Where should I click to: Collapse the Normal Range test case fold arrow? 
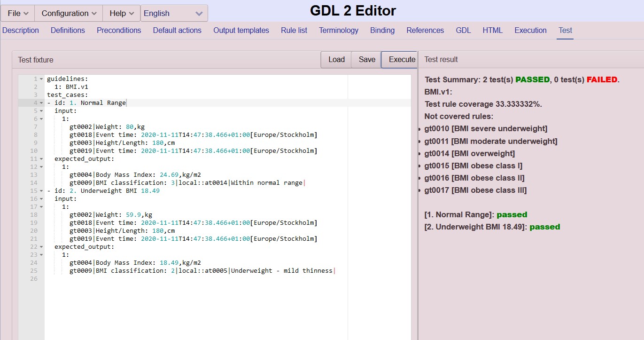point(40,103)
